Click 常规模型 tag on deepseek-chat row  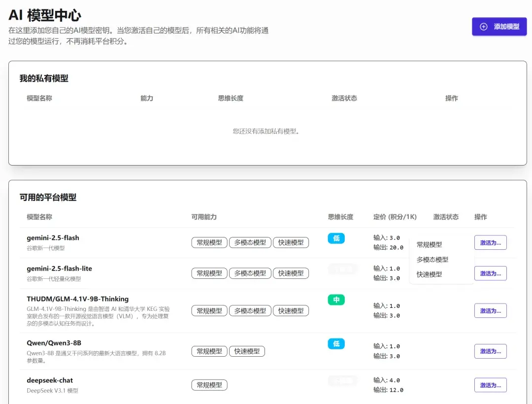coord(209,385)
